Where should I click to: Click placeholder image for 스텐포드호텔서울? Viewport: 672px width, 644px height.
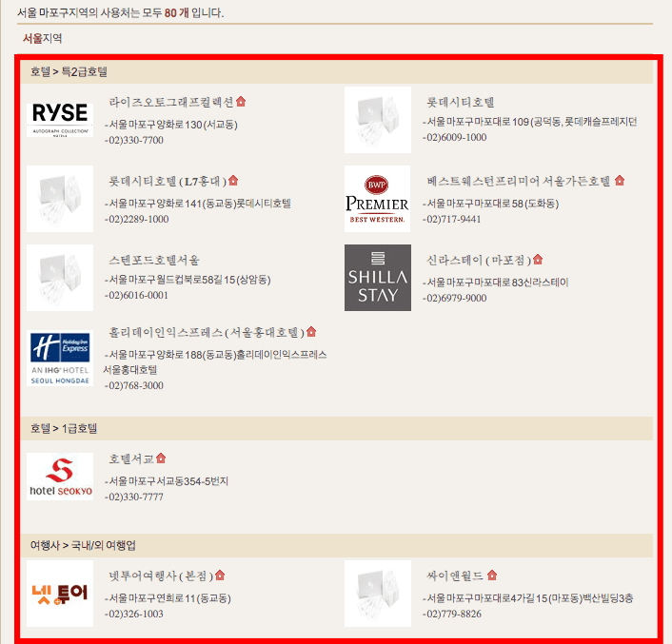[x=60, y=278]
